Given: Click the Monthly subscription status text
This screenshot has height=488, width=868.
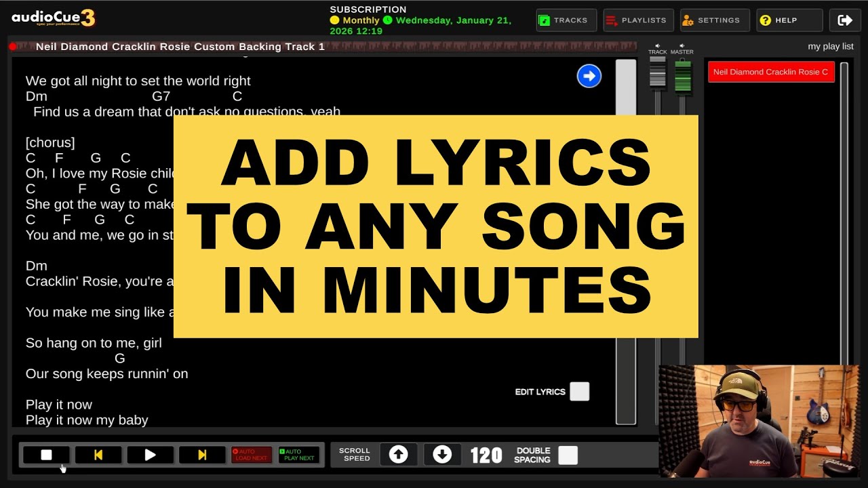Looking at the screenshot, I should click(x=361, y=20).
